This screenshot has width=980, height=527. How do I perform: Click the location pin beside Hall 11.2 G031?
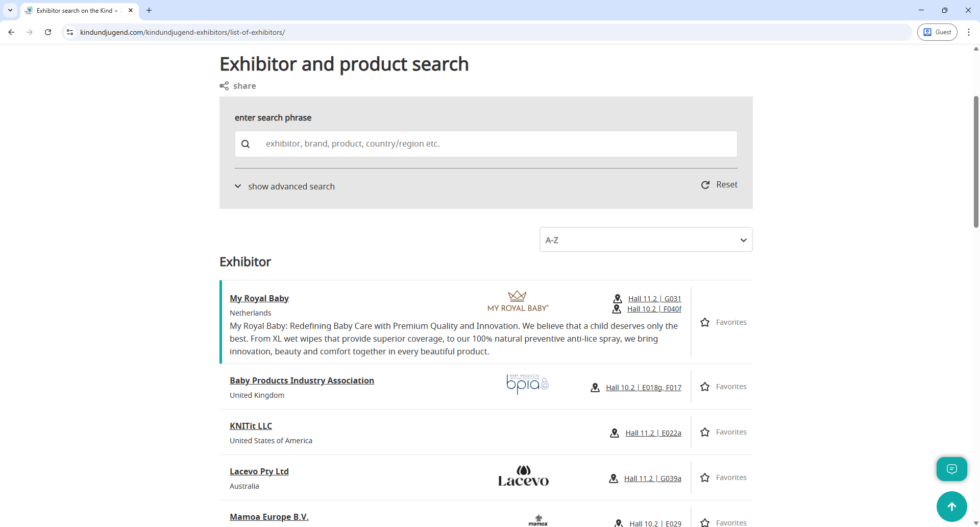(x=617, y=299)
